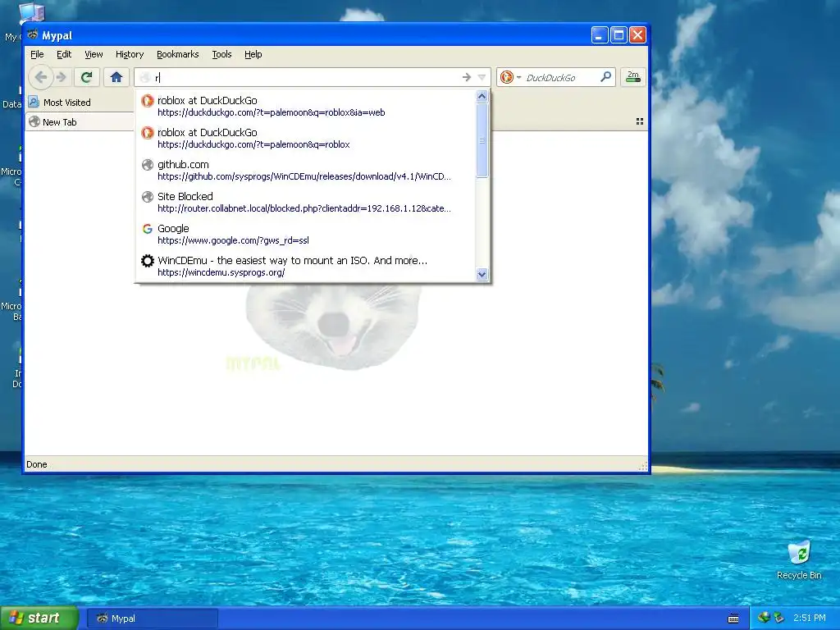Click the on-screen keyboard tray icon
The width and height of the screenshot is (840, 630).
[x=733, y=619]
